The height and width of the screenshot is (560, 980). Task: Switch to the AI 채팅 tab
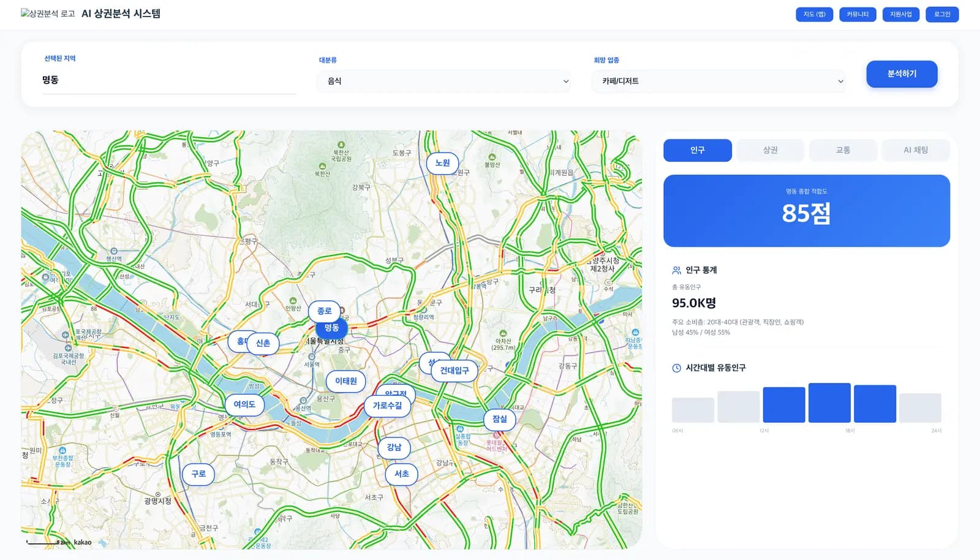click(916, 150)
